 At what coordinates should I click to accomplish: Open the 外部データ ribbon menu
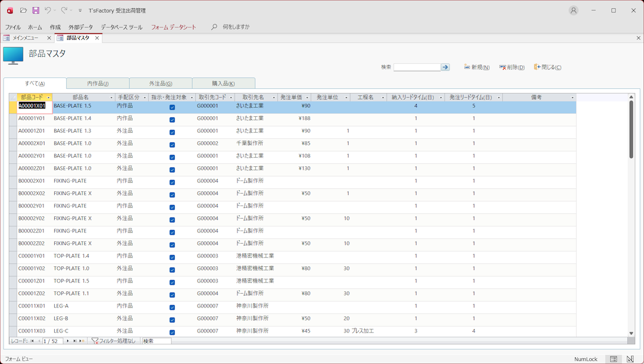[80, 27]
